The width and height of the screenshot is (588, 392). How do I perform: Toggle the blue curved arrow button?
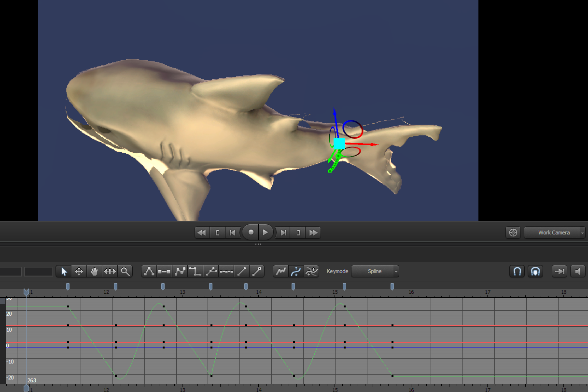pos(296,271)
